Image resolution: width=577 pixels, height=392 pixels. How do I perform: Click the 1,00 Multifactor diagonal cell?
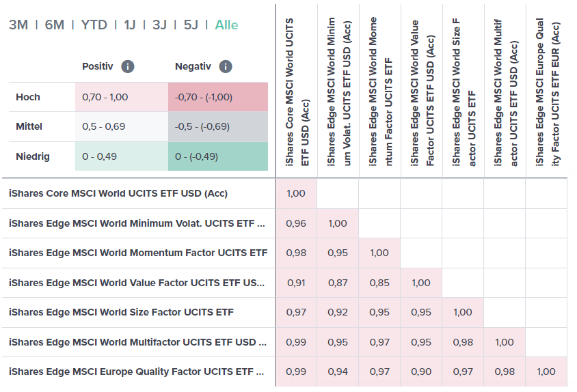pyautogui.click(x=505, y=342)
